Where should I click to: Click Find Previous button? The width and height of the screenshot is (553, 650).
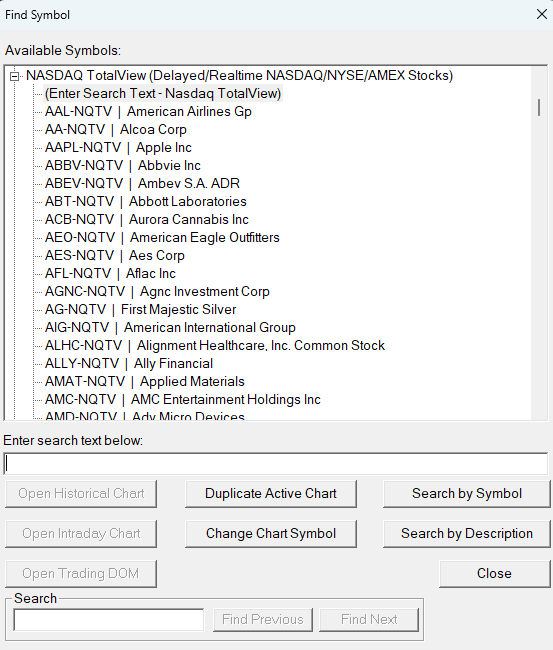(x=263, y=620)
